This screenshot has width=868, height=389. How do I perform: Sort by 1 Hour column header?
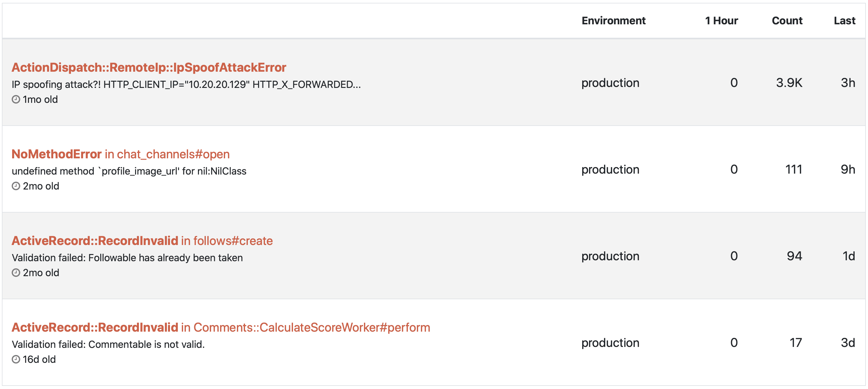coord(721,21)
